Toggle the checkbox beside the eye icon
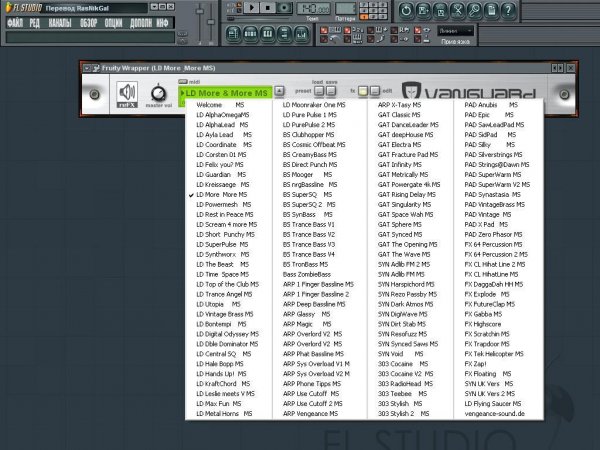 (x=418, y=30)
